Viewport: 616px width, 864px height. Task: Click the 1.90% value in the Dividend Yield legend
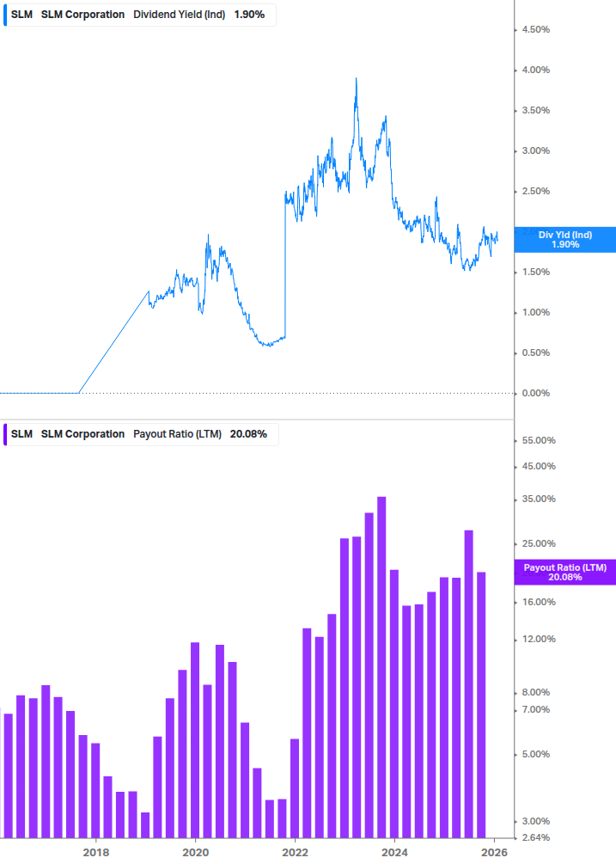[249, 15]
